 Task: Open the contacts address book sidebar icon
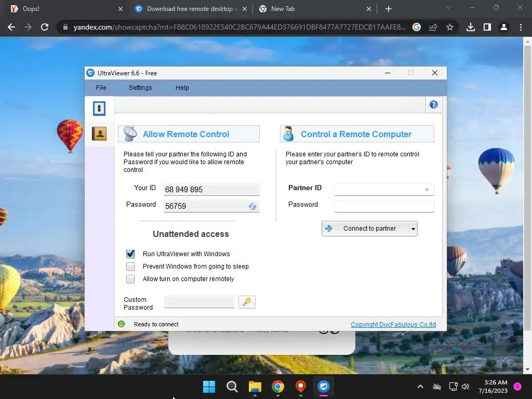coord(99,134)
